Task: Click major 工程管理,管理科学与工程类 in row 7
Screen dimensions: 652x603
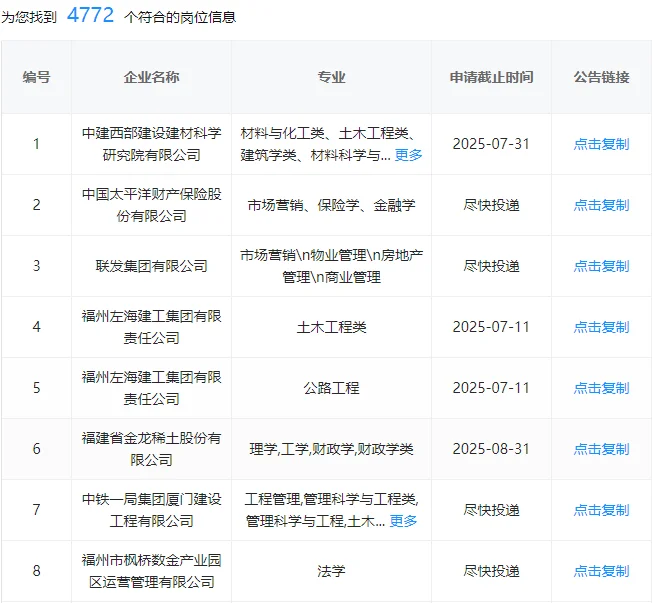Action: 331,510
